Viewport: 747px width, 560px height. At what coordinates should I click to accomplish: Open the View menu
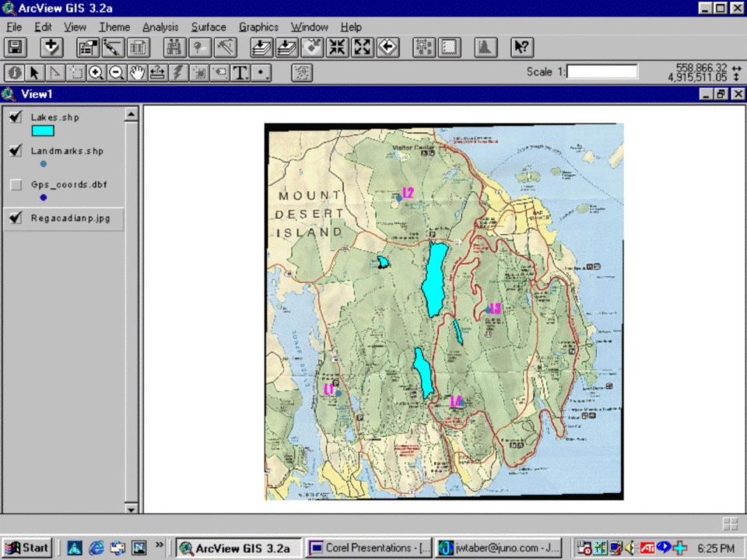point(75,27)
